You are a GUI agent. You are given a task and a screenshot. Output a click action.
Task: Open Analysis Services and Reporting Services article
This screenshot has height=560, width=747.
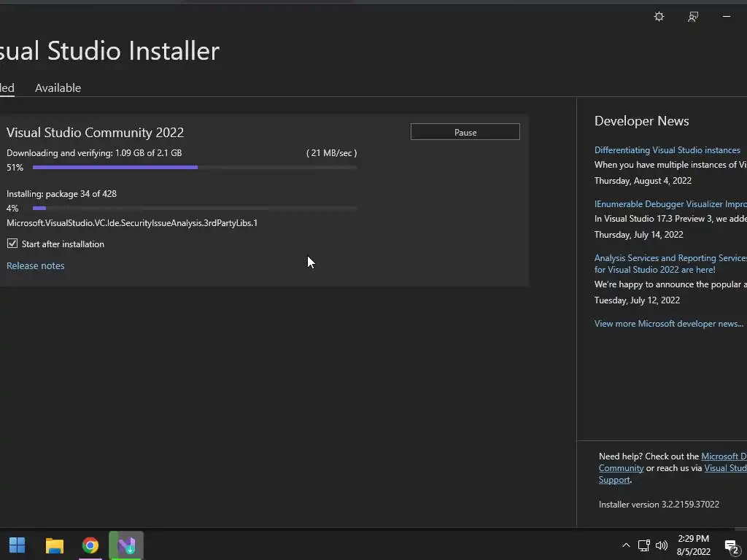tap(670, 264)
